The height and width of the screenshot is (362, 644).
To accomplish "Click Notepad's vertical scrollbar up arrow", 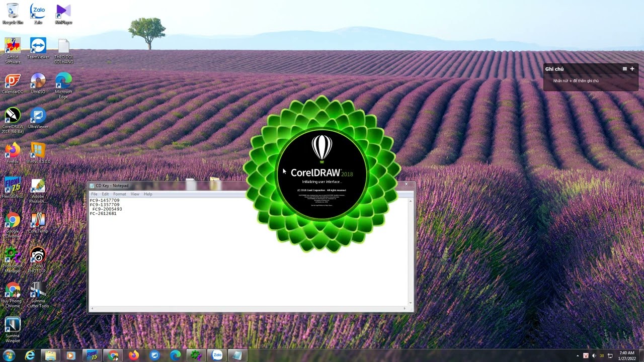I will 411,201.
